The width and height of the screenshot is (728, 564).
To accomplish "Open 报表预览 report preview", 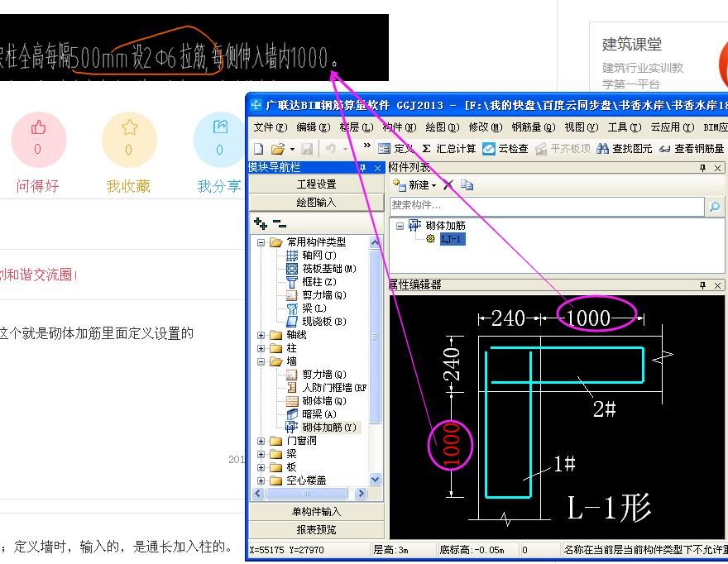I will point(315,529).
